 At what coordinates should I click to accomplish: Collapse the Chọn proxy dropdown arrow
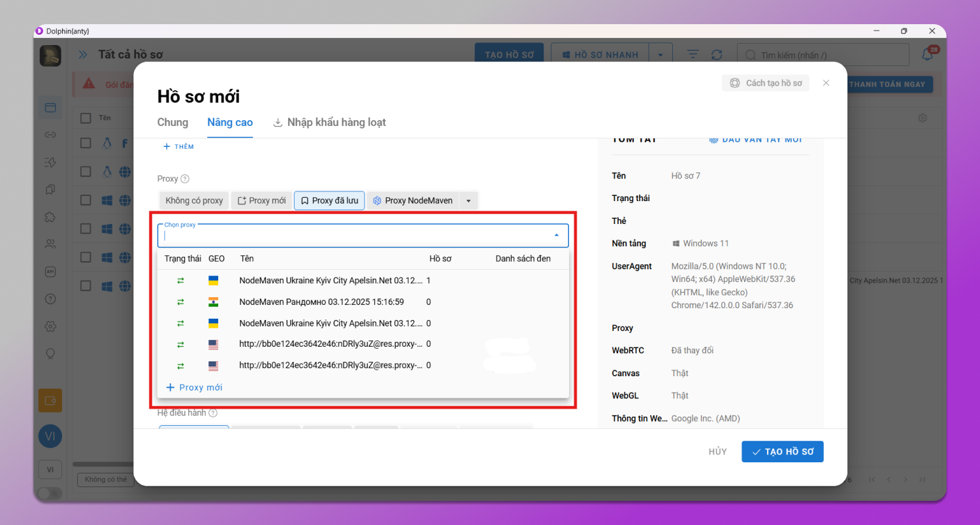coord(557,235)
